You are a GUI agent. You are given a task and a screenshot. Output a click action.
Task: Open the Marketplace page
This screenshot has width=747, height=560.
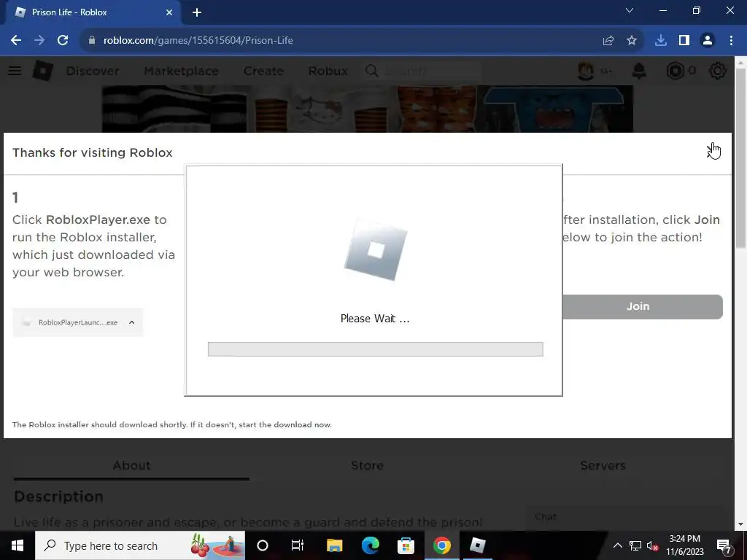click(x=182, y=71)
